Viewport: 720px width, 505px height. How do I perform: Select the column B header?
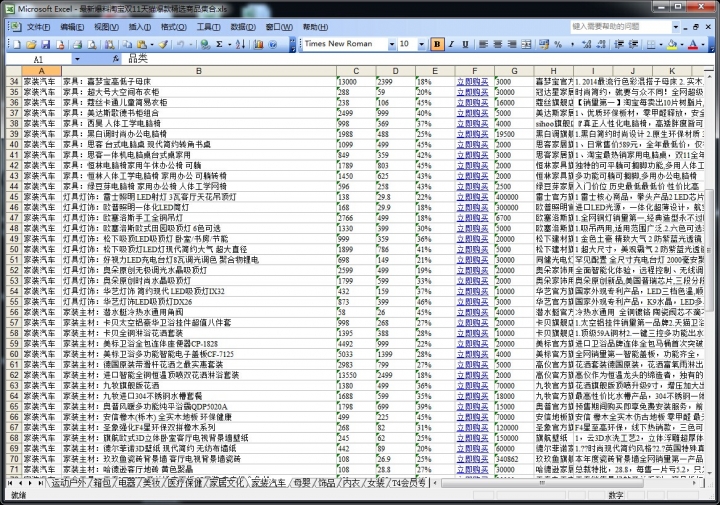point(199,71)
